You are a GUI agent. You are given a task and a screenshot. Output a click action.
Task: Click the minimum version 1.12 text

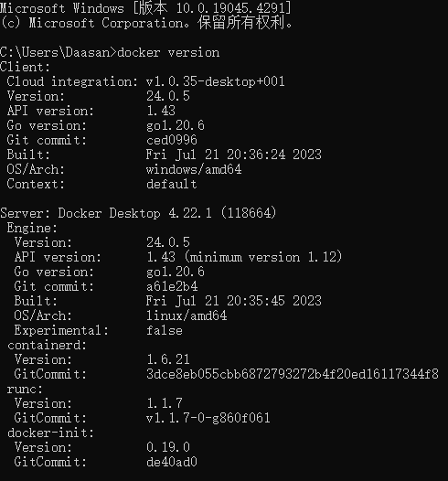pyautogui.click(x=263, y=257)
